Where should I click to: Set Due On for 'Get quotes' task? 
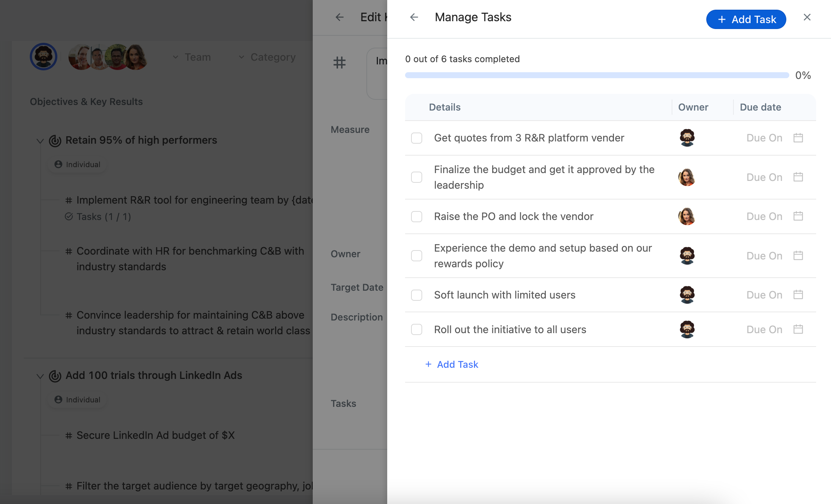click(764, 138)
